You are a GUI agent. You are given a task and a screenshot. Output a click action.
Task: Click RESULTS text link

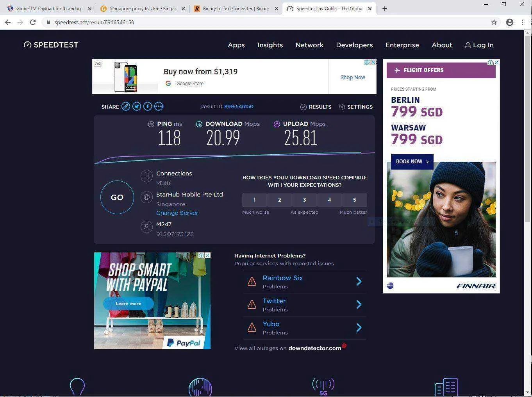coord(320,107)
